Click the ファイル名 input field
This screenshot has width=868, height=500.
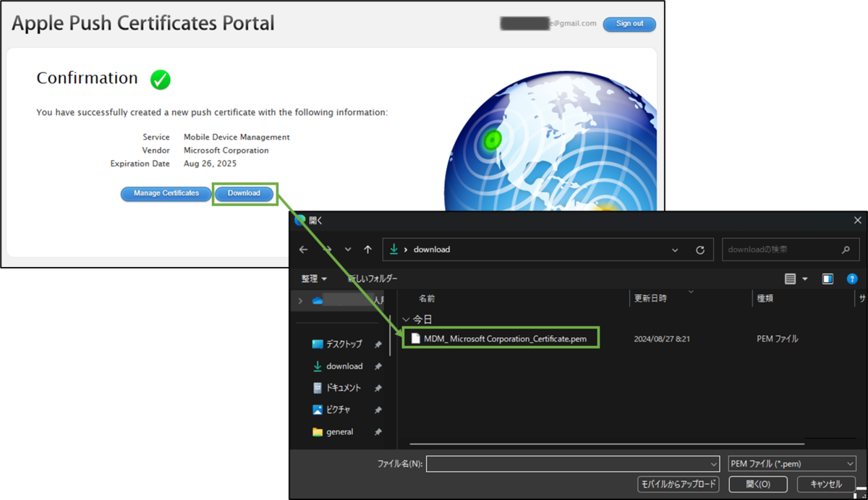[x=566, y=464]
